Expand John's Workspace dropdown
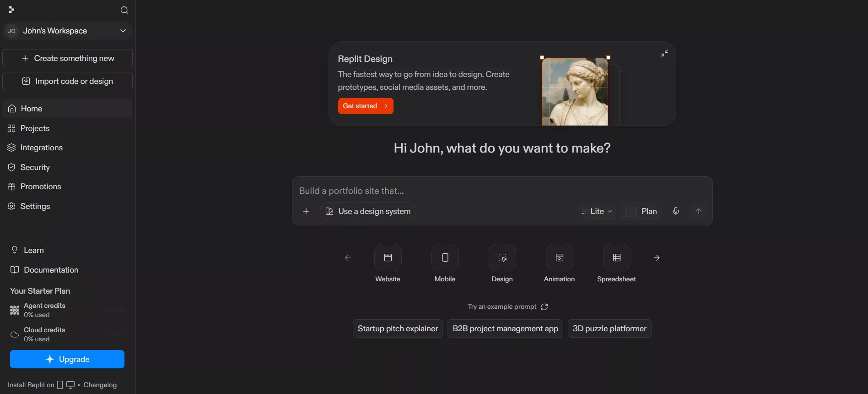 tap(68, 31)
